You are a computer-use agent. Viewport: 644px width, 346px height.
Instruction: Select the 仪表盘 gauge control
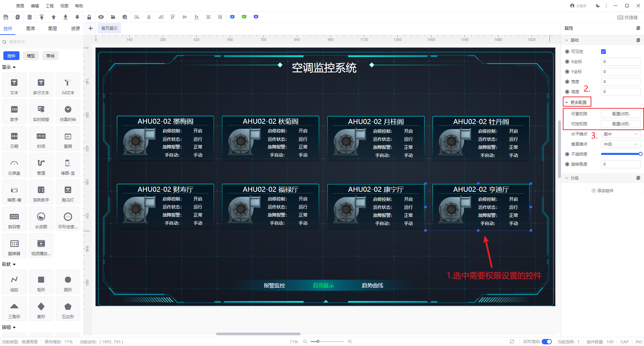[14, 167]
